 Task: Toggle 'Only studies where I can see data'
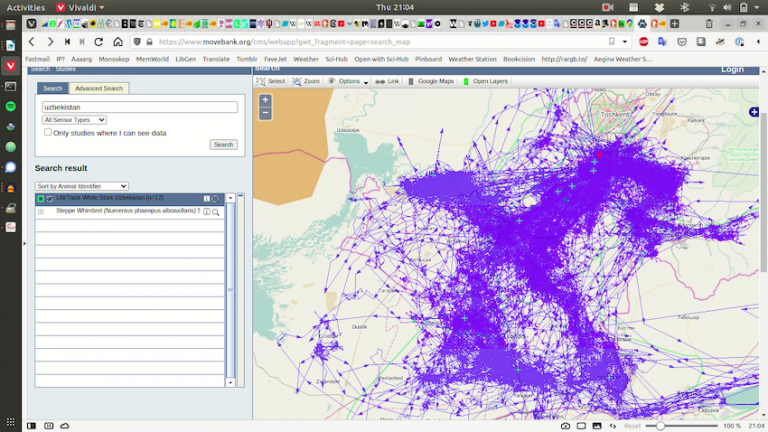pyautogui.click(x=48, y=132)
